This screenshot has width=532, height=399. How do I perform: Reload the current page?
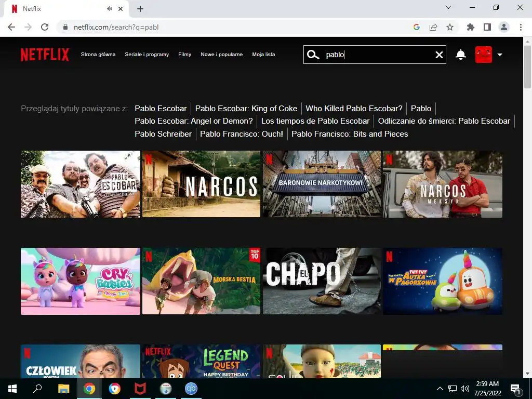click(45, 27)
